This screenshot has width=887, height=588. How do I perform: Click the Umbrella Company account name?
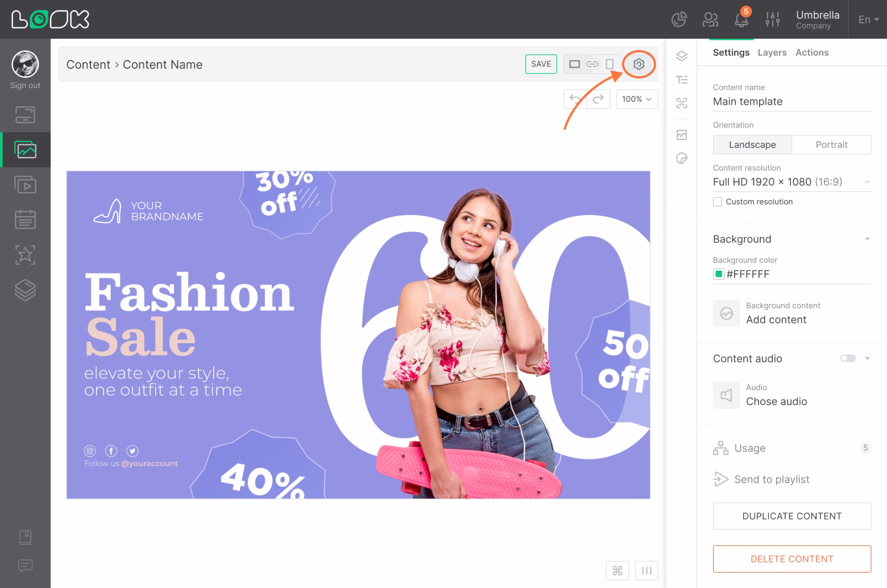818,19
